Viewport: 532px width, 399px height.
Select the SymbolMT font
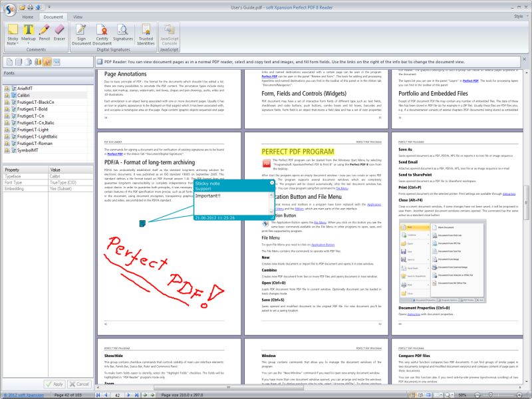coord(27,150)
